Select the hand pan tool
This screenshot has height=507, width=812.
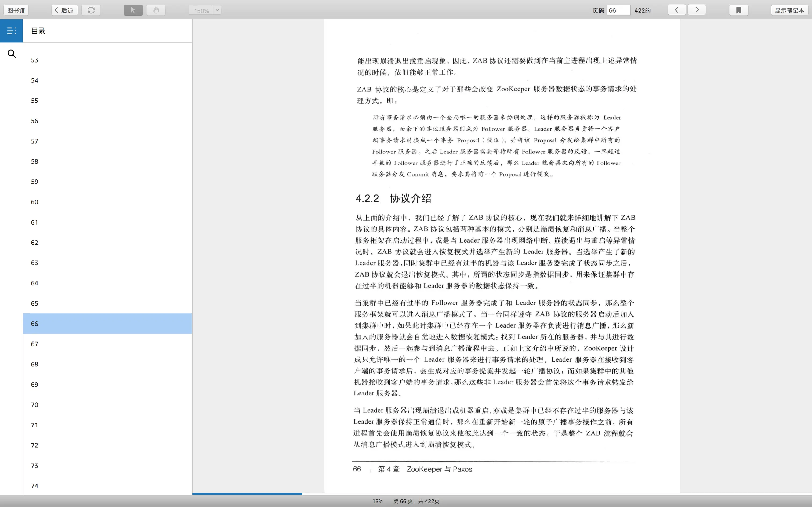(x=156, y=10)
